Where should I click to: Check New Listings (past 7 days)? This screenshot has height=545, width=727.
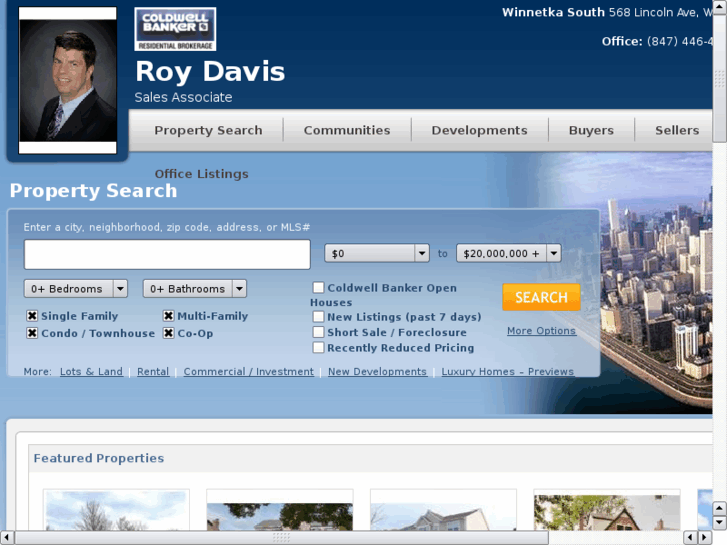pos(318,317)
